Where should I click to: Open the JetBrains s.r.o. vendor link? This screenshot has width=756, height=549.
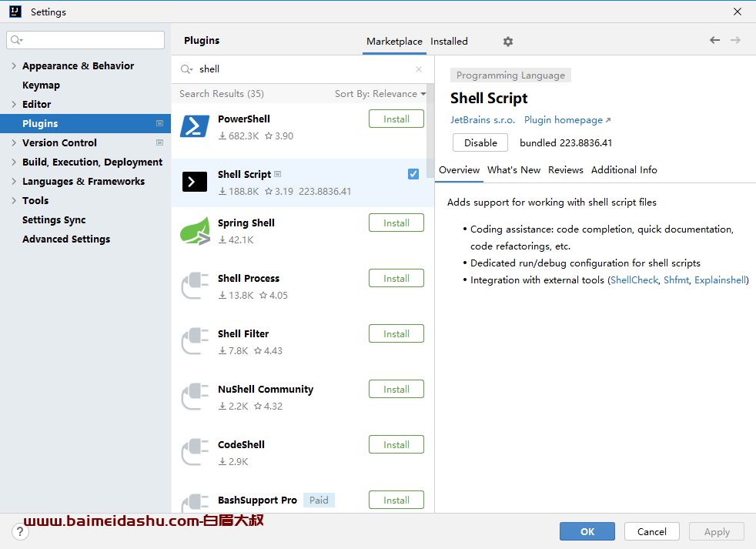pyautogui.click(x=483, y=120)
